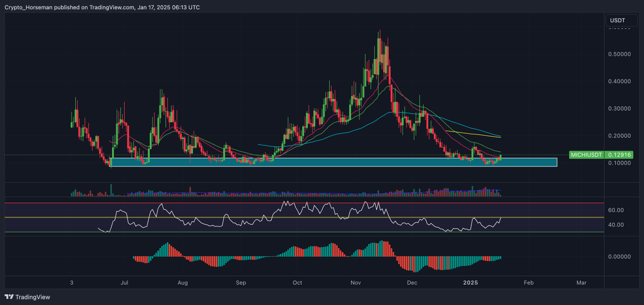Viewport: 644px width, 305px height.
Task: Click the Feb label on time axis
Action: tap(529, 282)
